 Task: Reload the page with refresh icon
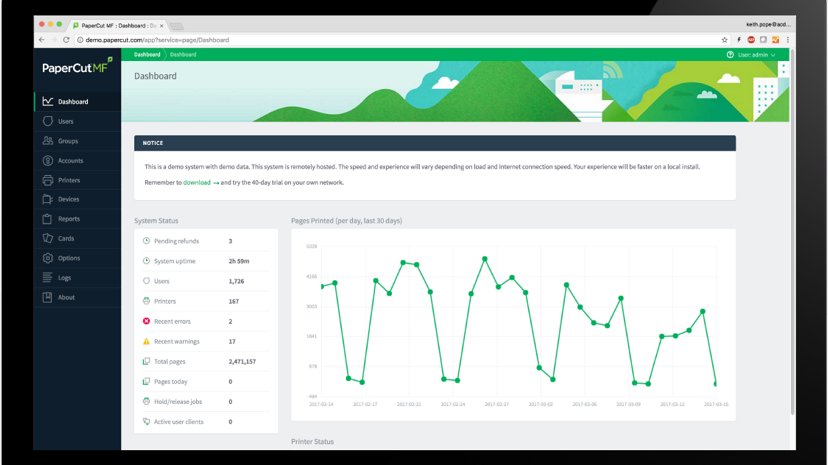click(x=66, y=40)
